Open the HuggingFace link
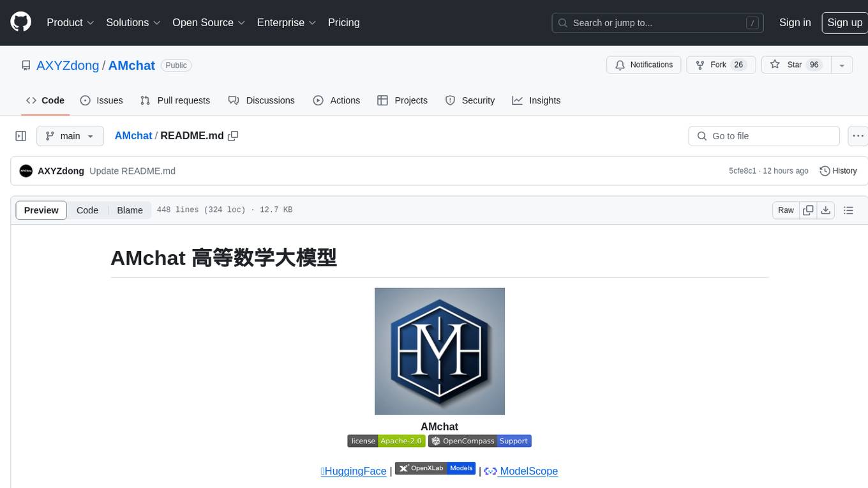The height and width of the screenshot is (488, 868). pyautogui.click(x=354, y=471)
